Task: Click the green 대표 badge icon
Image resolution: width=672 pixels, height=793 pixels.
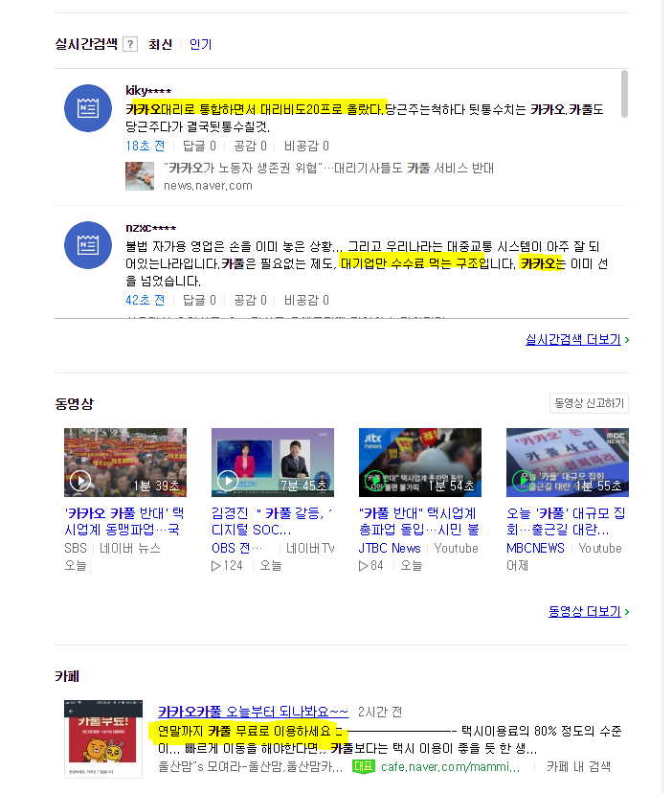Action: (x=363, y=767)
